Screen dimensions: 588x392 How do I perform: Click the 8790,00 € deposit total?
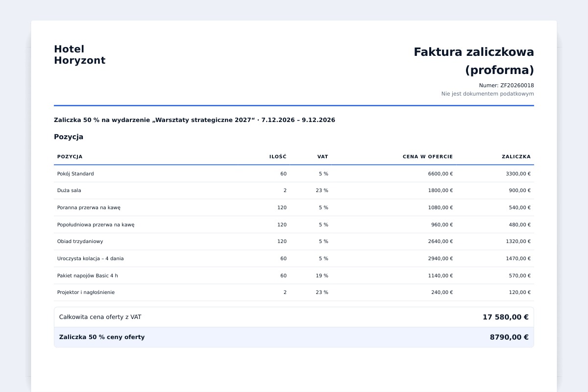pyautogui.click(x=509, y=337)
